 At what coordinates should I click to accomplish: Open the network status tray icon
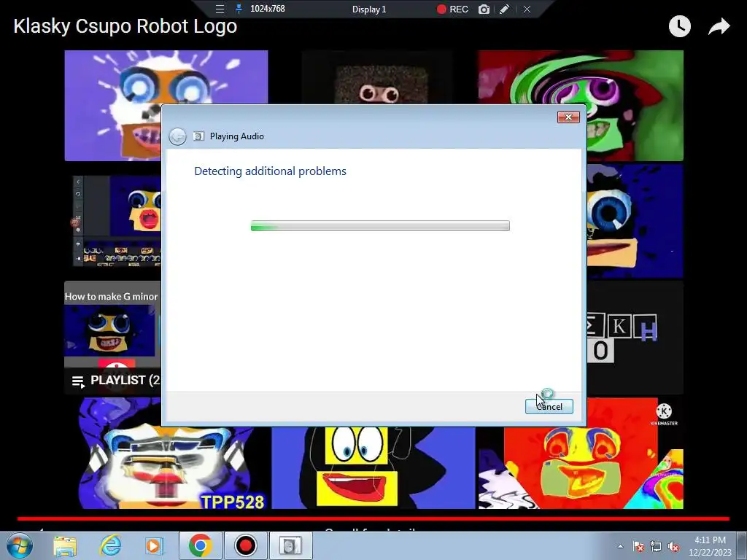pos(656,547)
